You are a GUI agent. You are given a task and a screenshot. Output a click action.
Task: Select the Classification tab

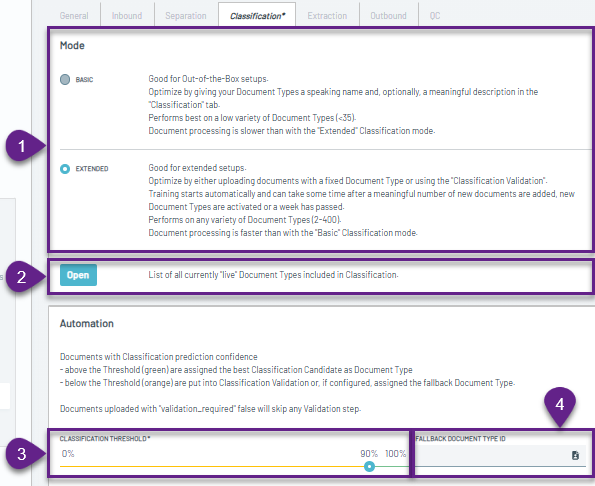click(x=257, y=16)
